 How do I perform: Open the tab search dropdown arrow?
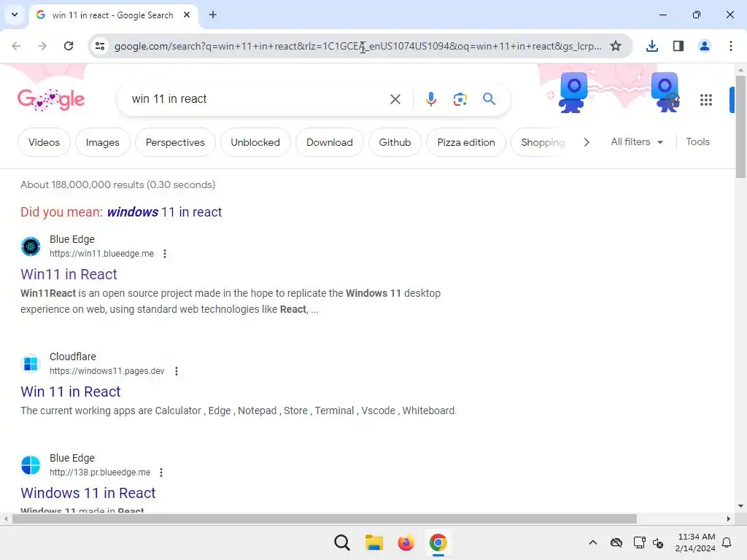coord(15,15)
